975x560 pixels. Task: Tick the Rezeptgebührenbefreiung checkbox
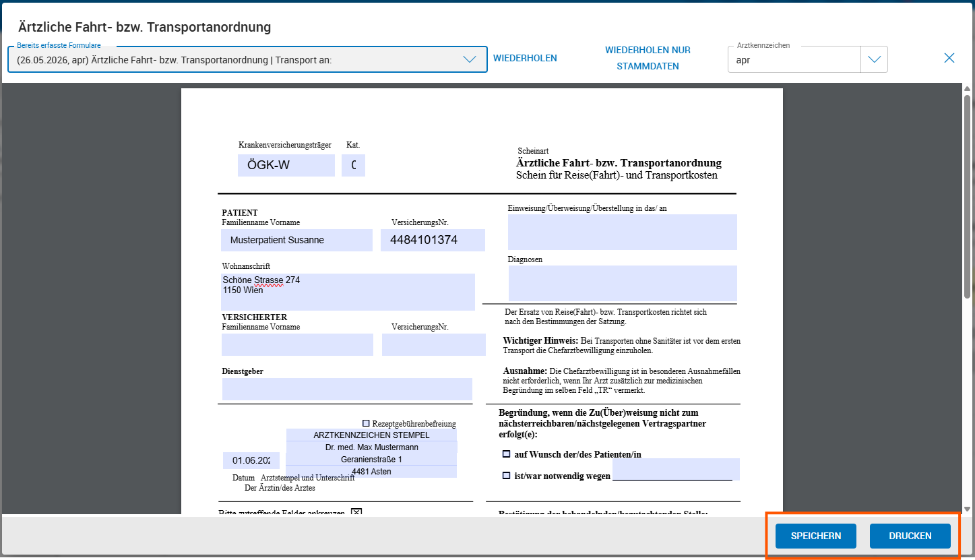[x=366, y=423]
